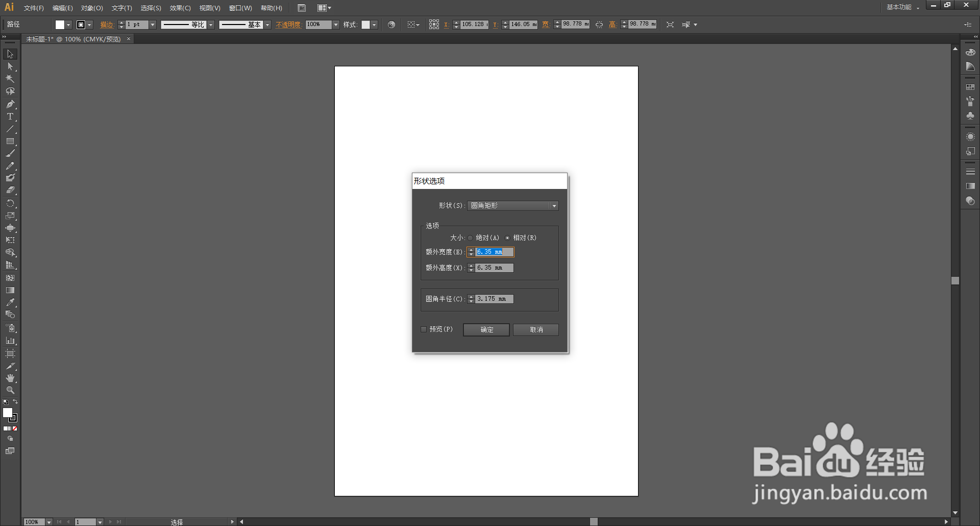Select the Paintbrush tool
Image resolution: width=980 pixels, height=526 pixels.
(x=10, y=153)
